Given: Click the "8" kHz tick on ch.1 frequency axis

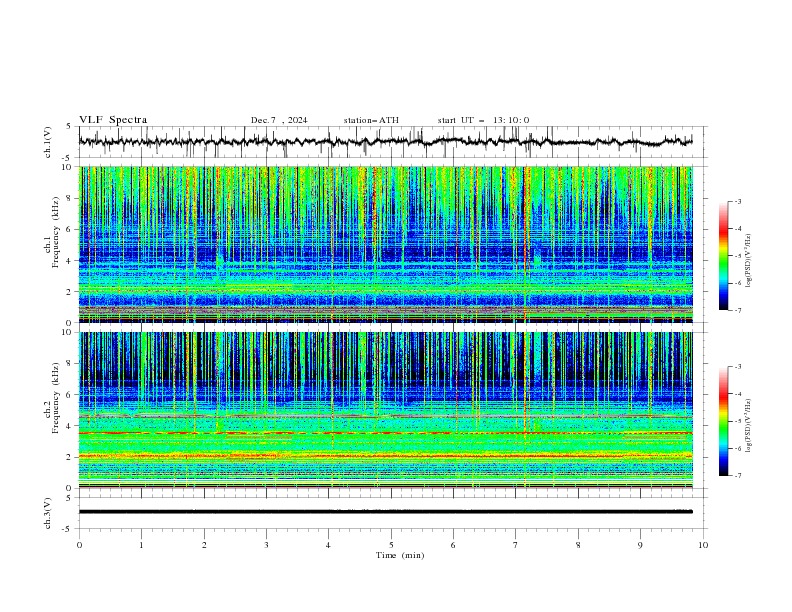Looking at the screenshot, I should (70, 198).
